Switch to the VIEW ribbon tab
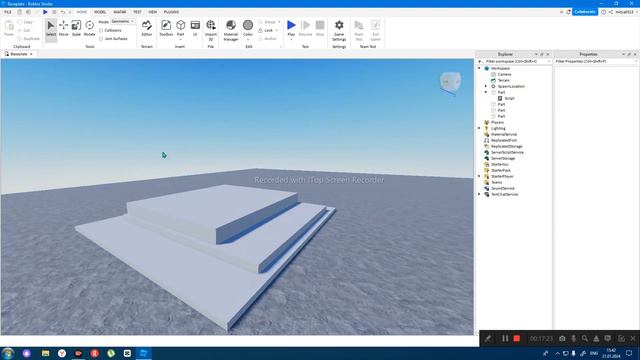The image size is (640, 360). point(152,12)
